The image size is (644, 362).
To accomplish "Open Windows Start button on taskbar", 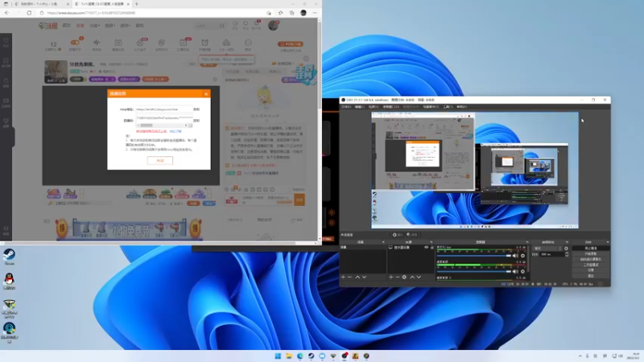I will click(x=278, y=356).
